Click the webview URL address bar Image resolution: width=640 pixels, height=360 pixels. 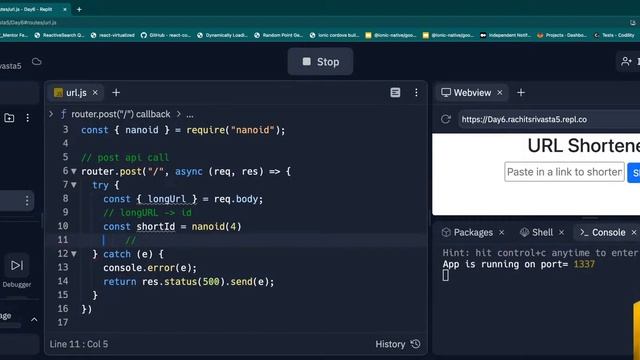pyautogui.click(x=549, y=119)
